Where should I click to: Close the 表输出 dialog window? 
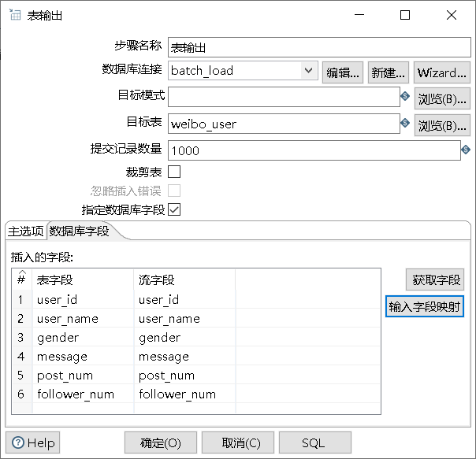pos(452,14)
